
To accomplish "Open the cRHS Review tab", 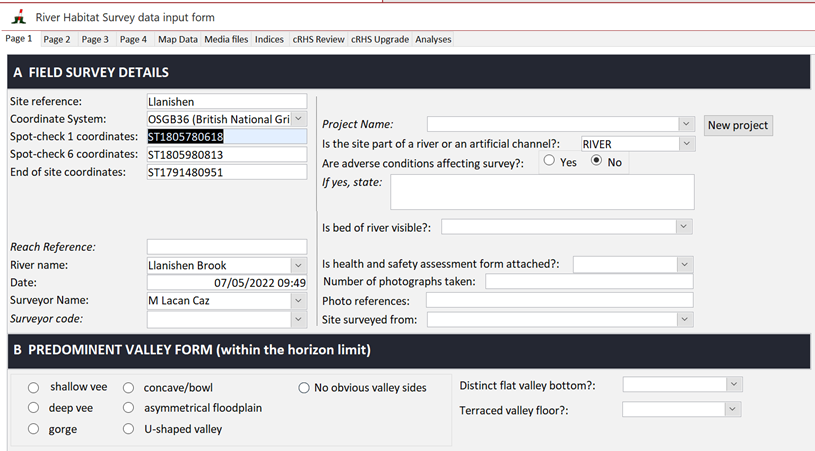I will tap(318, 39).
